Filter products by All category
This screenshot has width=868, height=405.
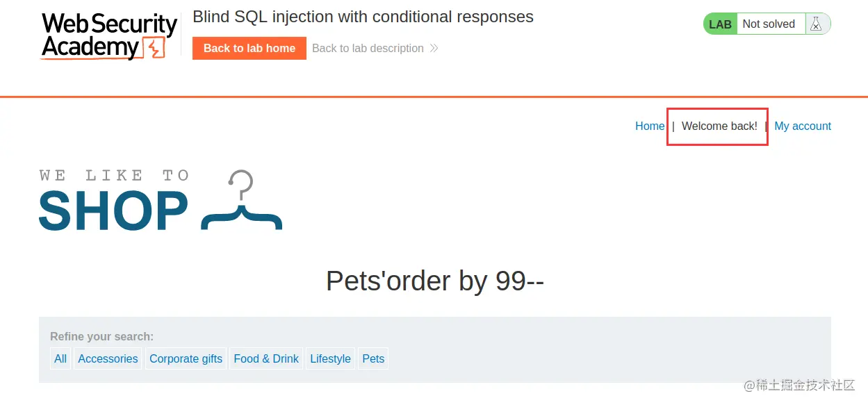(60, 358)
